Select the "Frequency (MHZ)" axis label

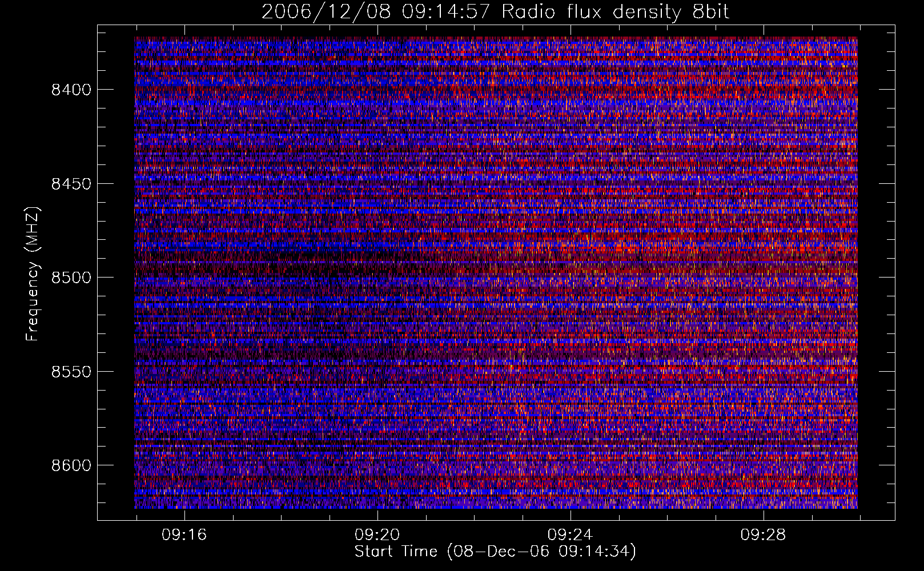click(x=33, y=274)
